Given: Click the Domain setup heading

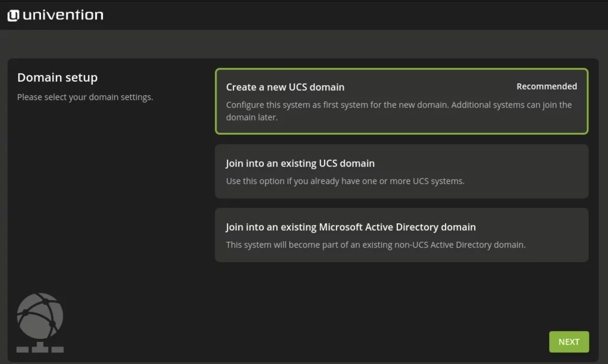Looking at the screenshot, I should [57, 77].
